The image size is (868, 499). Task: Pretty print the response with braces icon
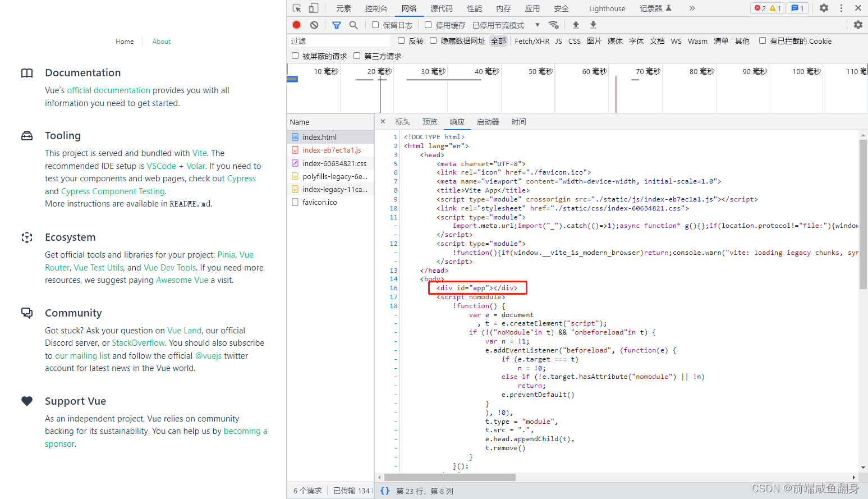(x=385, y=491)
